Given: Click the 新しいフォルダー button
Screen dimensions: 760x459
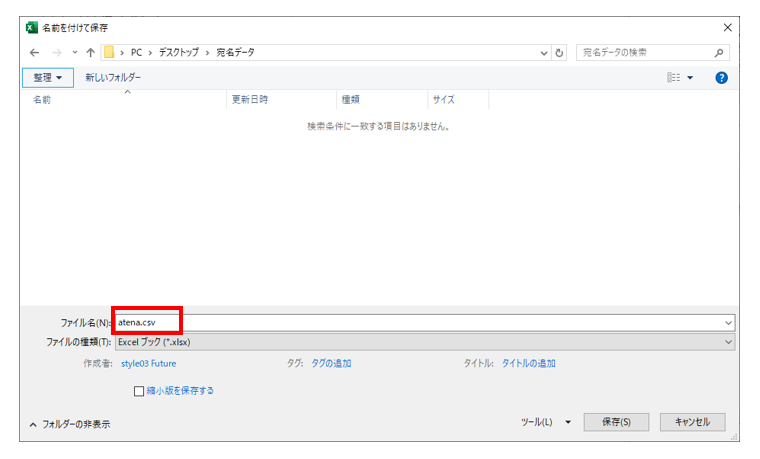Looking at the screenshot, I should 113,77.
